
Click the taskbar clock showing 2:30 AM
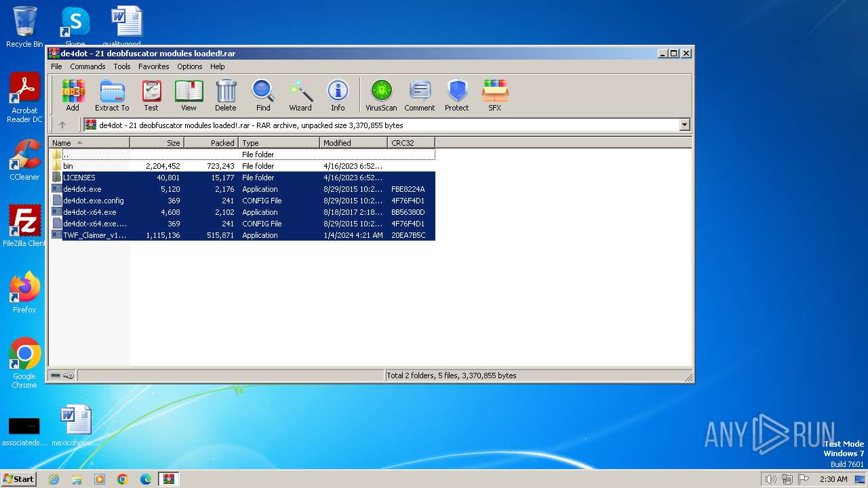(x=833, y=479)
